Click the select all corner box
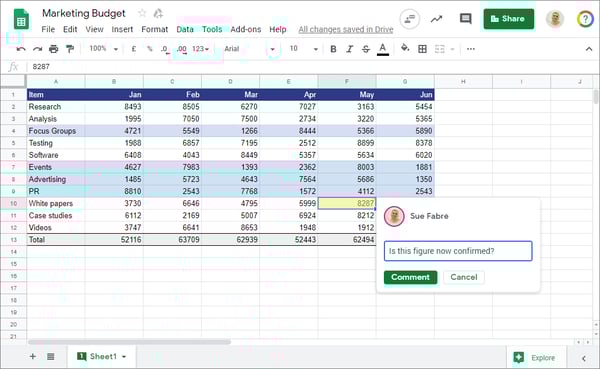This screenshot has width=600, height=369. [13, 82]
